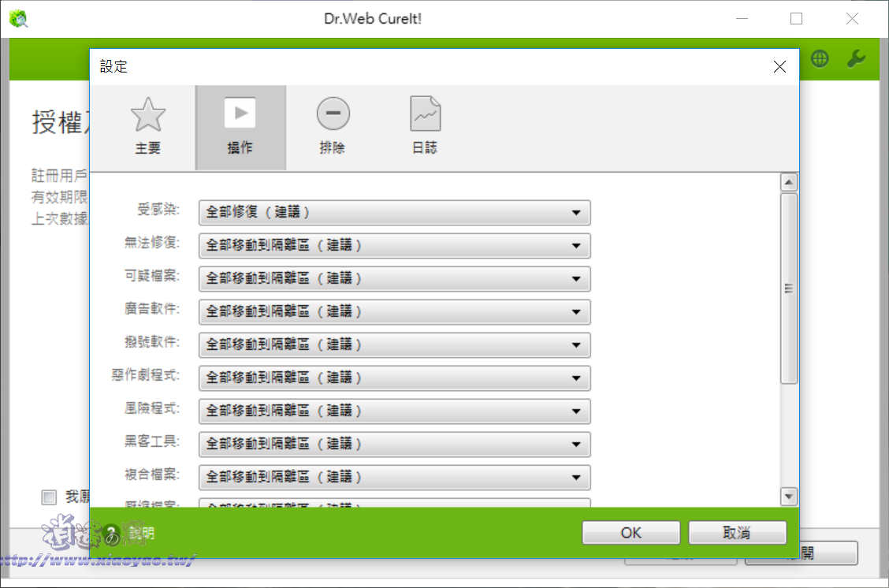
Task: Click the play icon for 操作
Action: (x=240, y=113)
